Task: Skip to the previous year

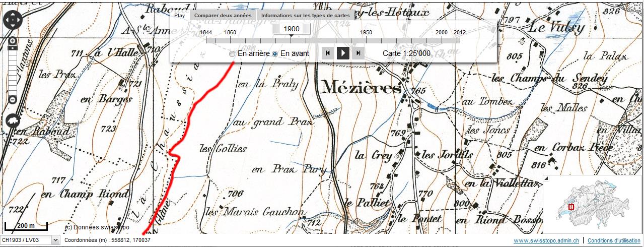Action: click(x=328, y=53)
